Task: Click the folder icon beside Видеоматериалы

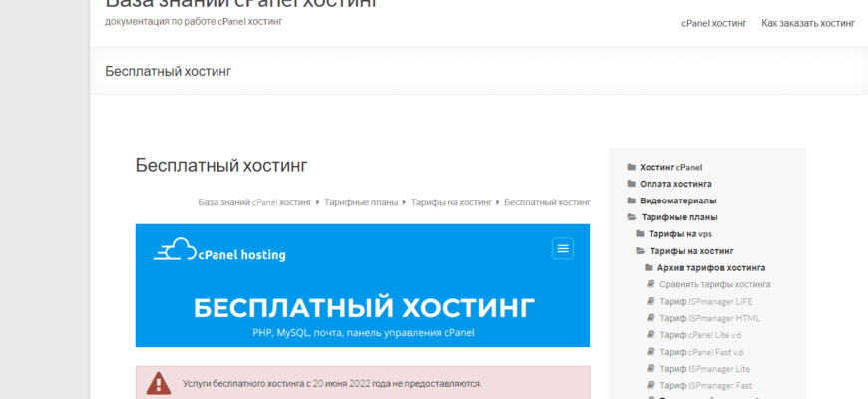Action: pyautogui.click(x=632, y=200)
